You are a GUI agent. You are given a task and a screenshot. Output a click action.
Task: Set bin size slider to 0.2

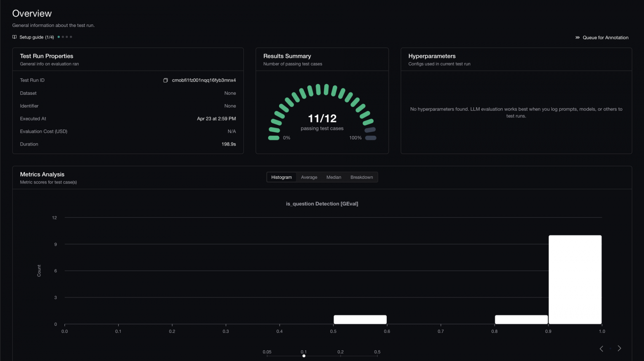[x=341, y=356]
